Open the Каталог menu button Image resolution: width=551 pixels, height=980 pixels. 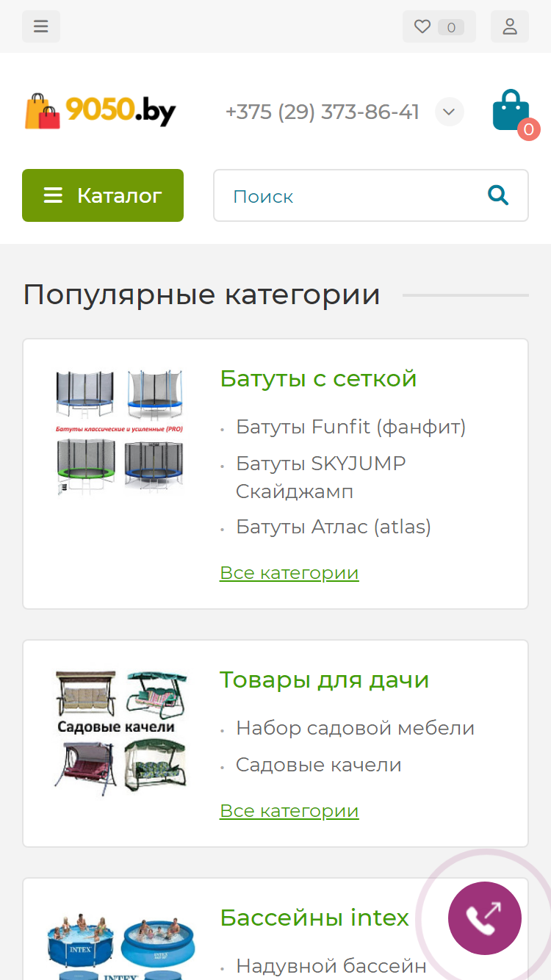[x=103, y=195]
